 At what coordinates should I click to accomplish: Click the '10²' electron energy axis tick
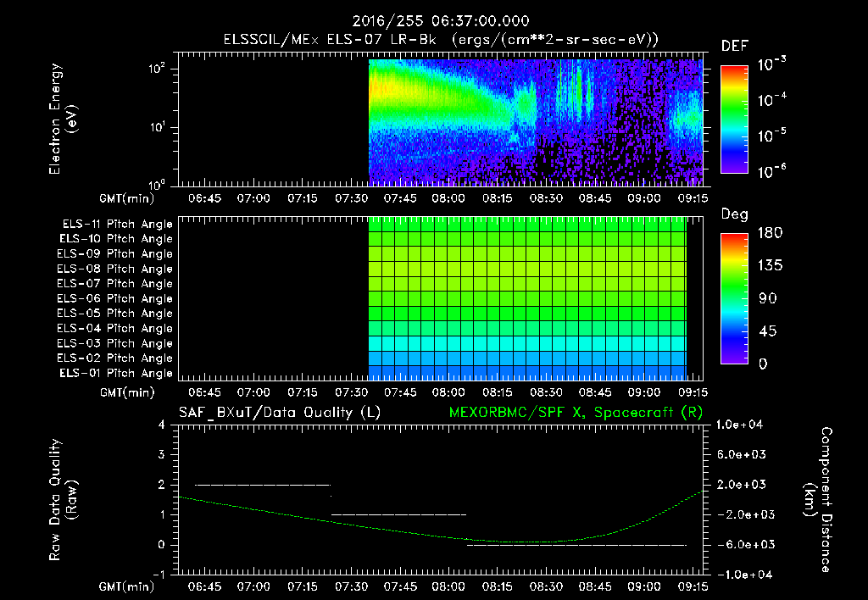pos(157,69)
